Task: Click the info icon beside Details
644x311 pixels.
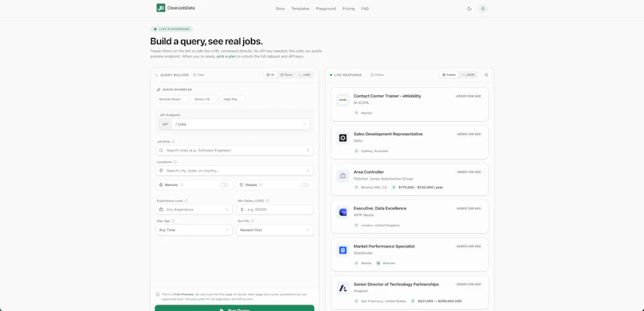Action: [261, 185]
